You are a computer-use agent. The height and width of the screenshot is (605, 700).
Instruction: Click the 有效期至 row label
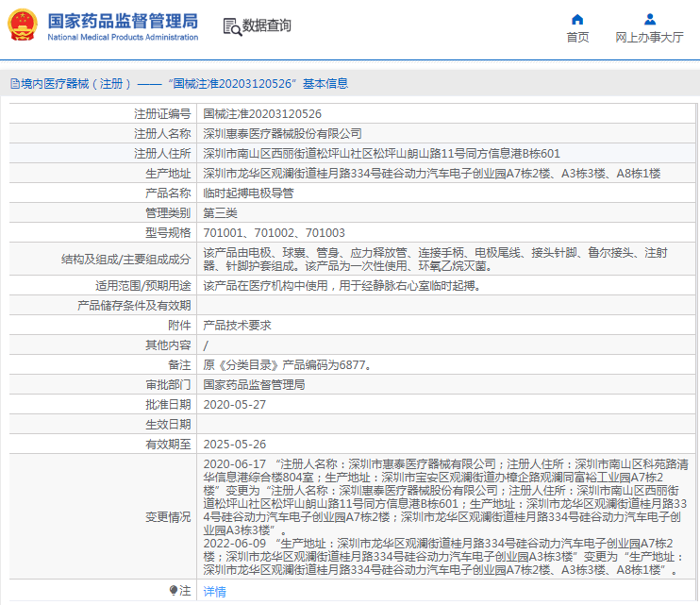168,445
